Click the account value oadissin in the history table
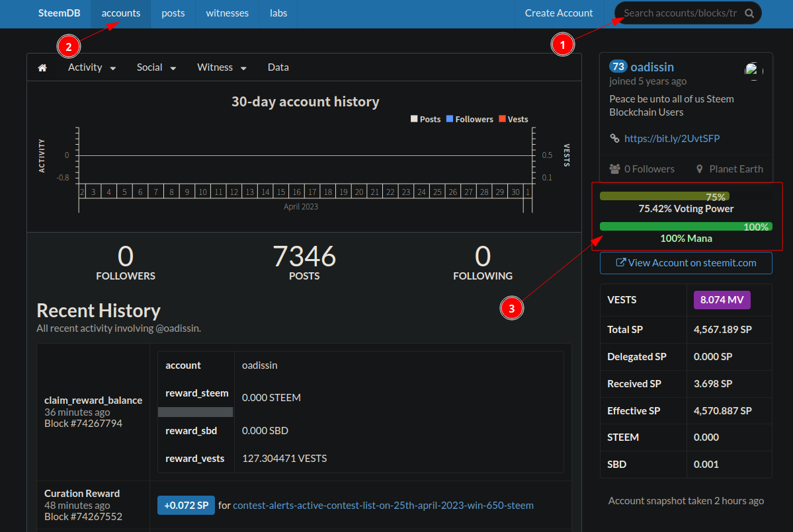793x532 pixels. (259, 365)
